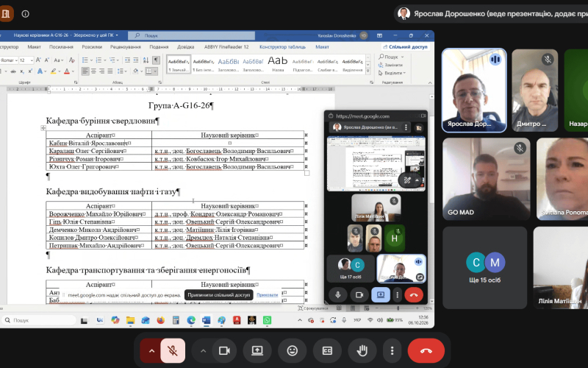Adjust the Word zoom slider in status bar
This screenshot has height=368, width=588.
(x=398, y=308)
